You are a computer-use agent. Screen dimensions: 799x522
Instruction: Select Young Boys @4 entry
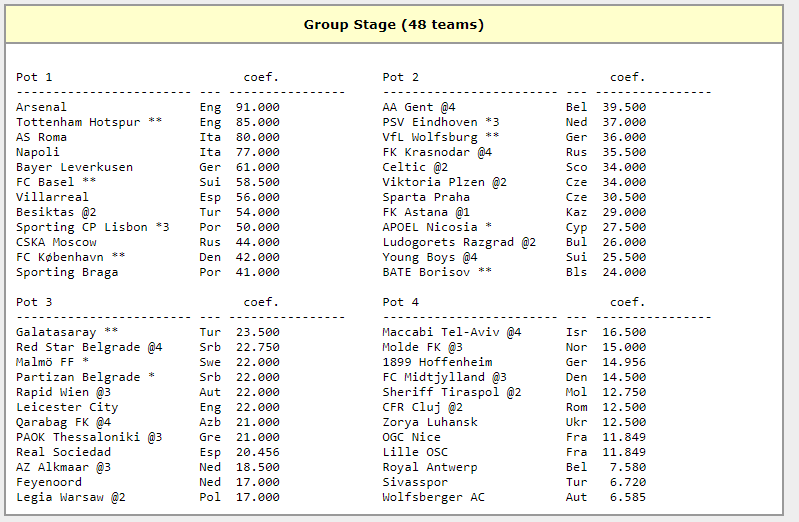430,257
